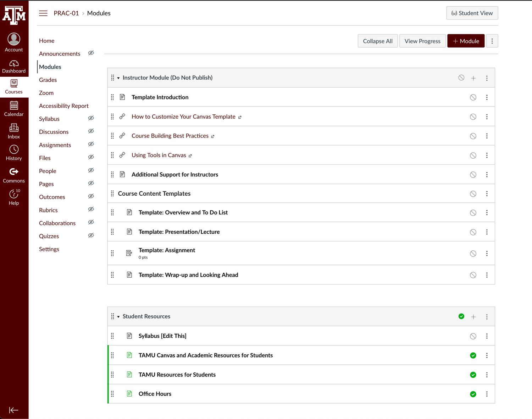Open options menu for Template: Assignment row
The width and height of the screenshot is (532, 419).
click(487, 254)
